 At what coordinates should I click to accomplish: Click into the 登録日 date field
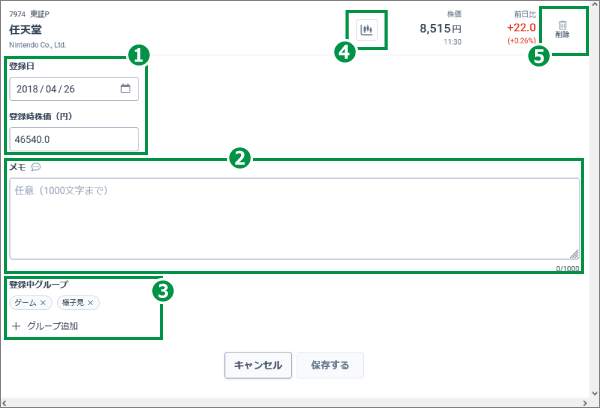[x=74, y=89]
